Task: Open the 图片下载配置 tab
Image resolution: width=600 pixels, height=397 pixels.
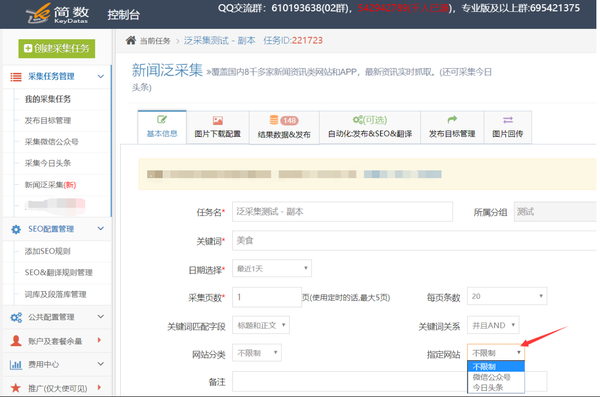Action: 218,127
